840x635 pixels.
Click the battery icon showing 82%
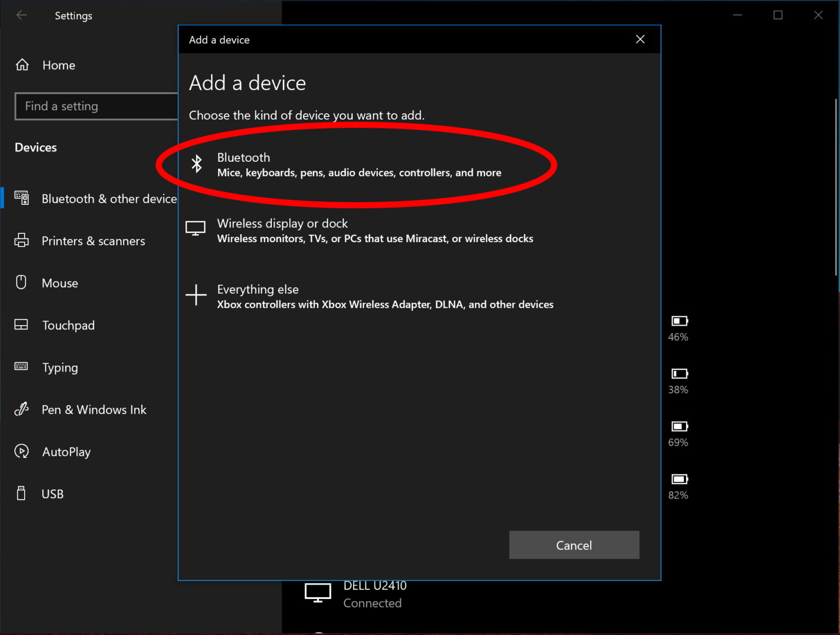(x=679, y=479)
